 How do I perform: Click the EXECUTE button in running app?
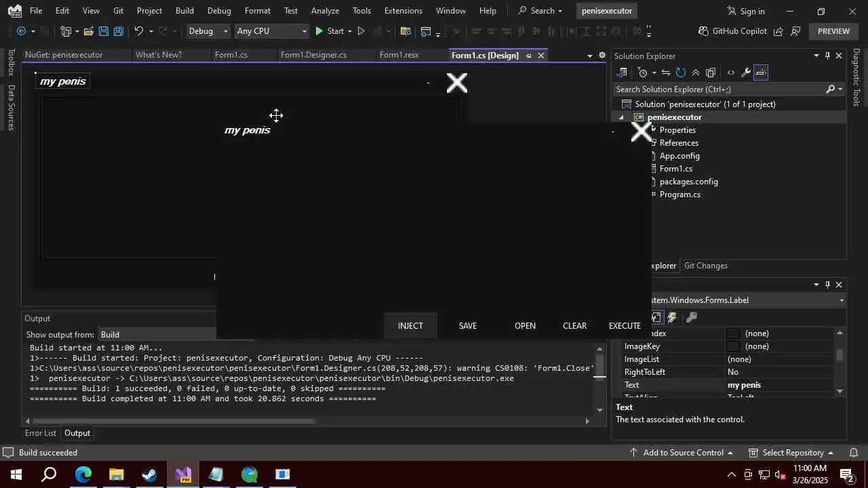click(625, 326)
